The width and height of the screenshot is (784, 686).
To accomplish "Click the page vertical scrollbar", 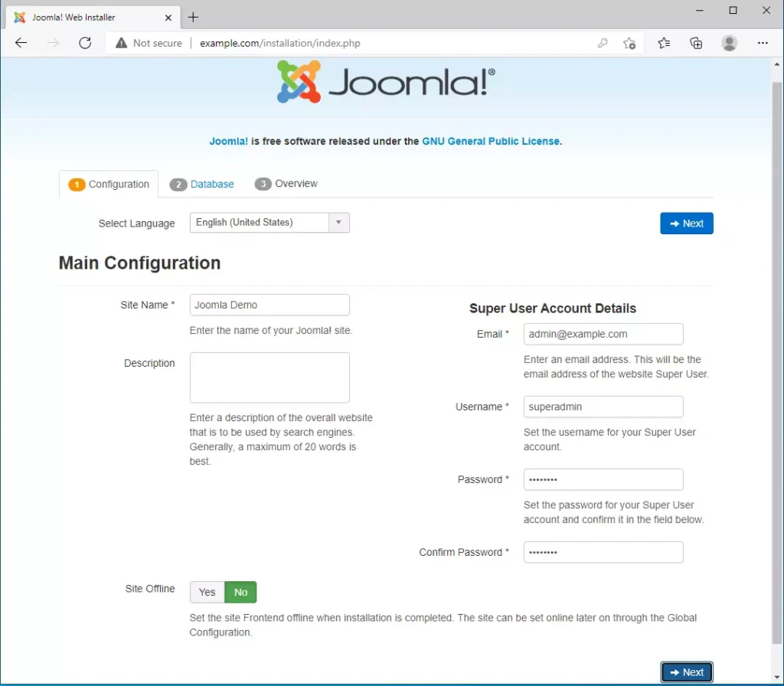I will [x=776, y=364].
